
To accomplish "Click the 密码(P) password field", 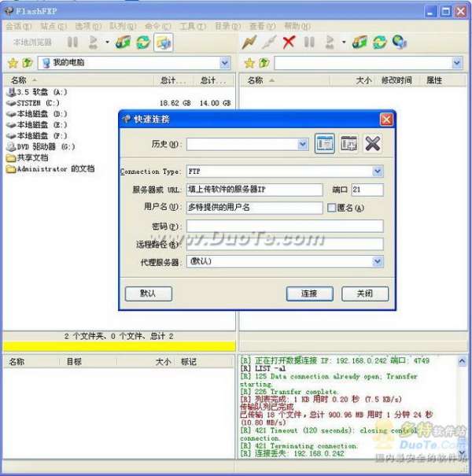I will pyautogui.click(x=285, y=226).
